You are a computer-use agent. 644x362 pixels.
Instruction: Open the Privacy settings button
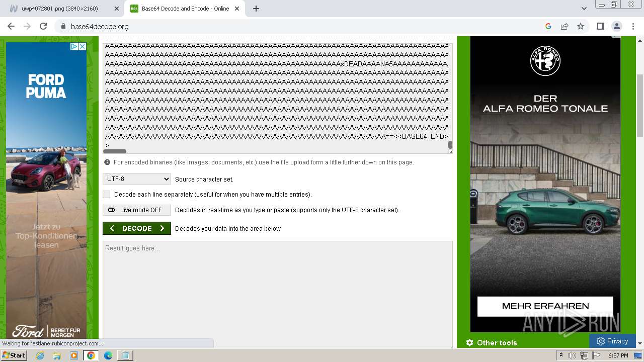(x=612, y=341)
